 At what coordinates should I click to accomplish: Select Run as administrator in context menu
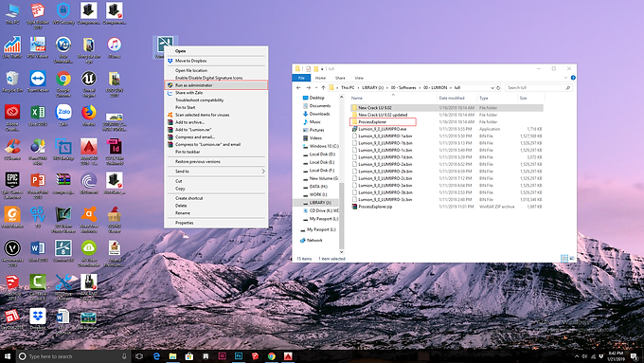(216, 85)
